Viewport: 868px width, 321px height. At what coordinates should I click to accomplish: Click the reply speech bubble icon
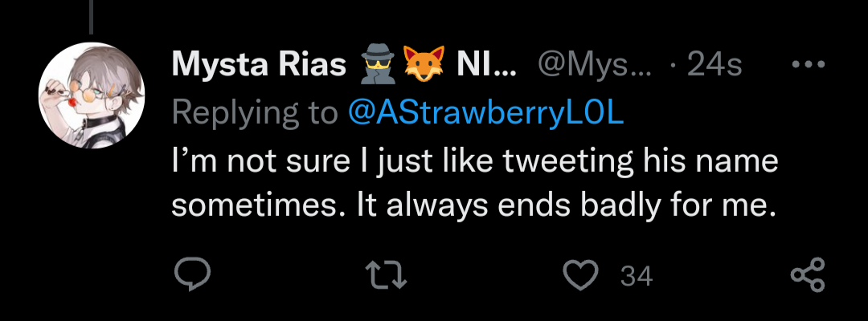coord(192,275)
